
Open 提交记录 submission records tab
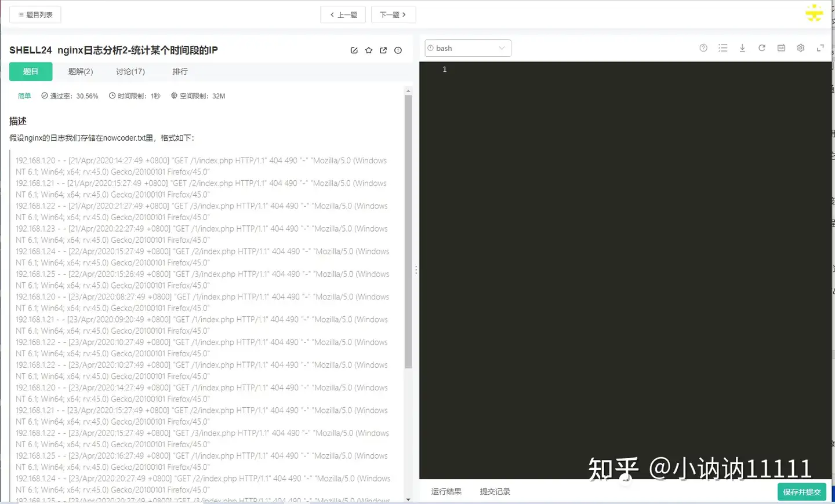pyautogui.click(x=495, y=491)
